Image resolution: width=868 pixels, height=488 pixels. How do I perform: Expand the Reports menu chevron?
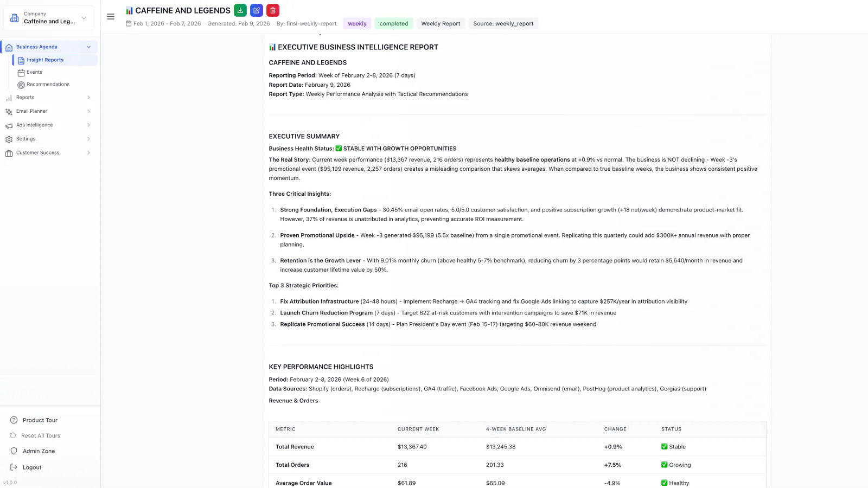click(88, 98)
